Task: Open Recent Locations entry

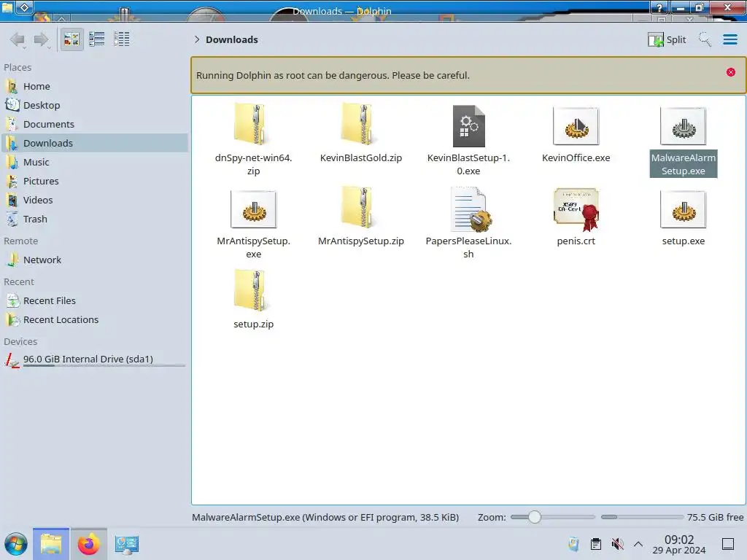Action: pyautogui.click(x=94, y=320)
